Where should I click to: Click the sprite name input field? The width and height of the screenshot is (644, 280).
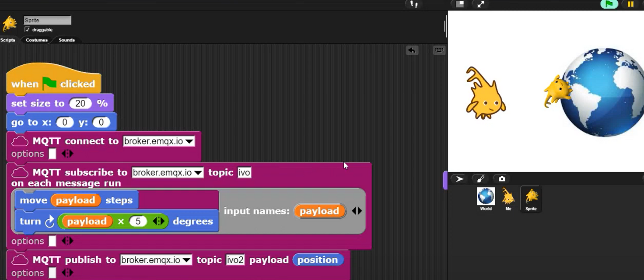47,20
